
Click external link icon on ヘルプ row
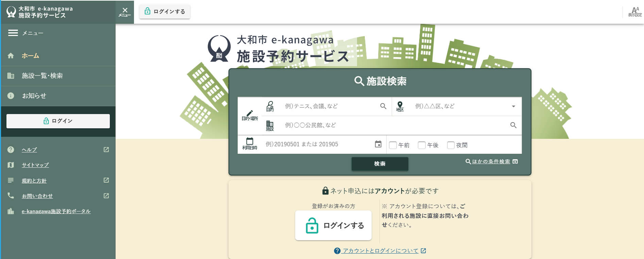(106, 150)
